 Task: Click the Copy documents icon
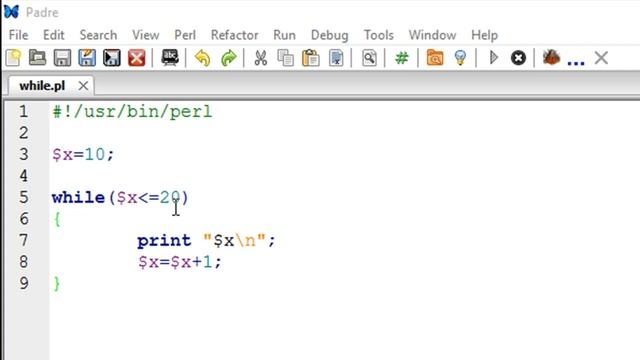point(285,58)
